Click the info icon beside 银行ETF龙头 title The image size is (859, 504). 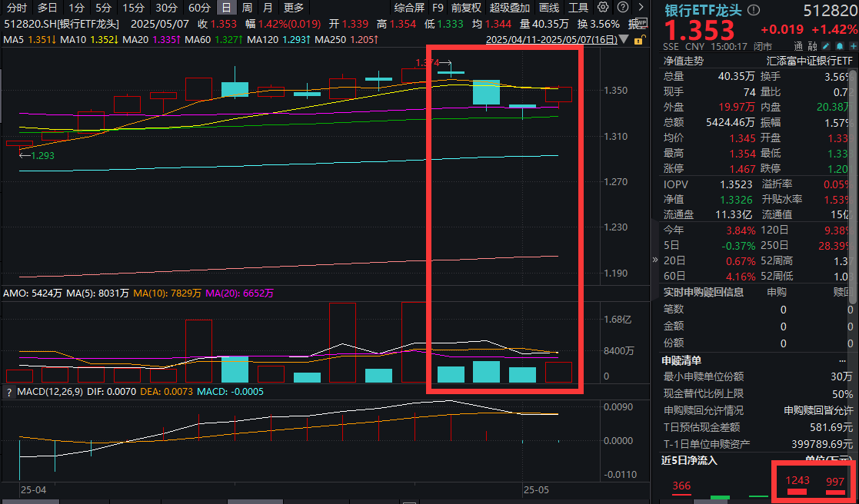click(x=753, y=11)
